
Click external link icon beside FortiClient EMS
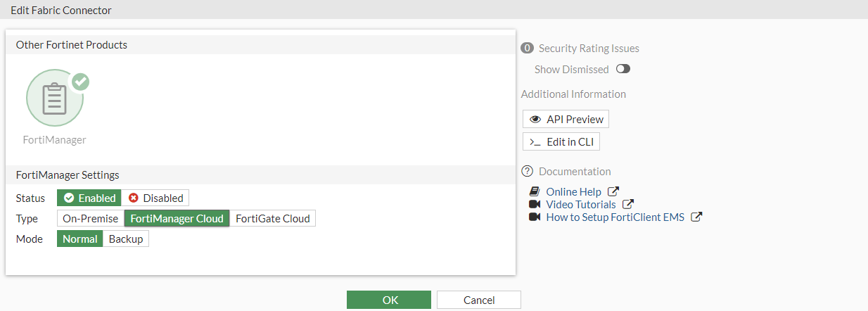tap(696, 217)
